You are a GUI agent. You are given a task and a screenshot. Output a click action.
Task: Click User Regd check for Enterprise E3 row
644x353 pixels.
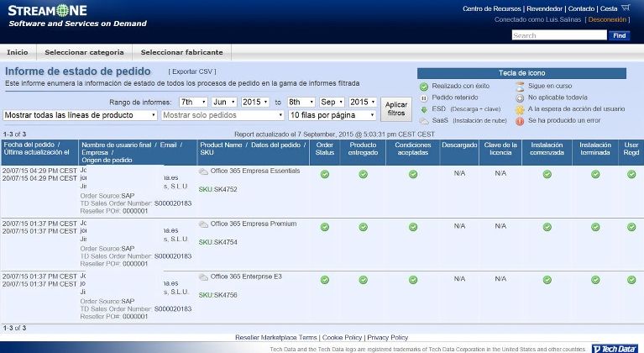[x=631, y=280]
